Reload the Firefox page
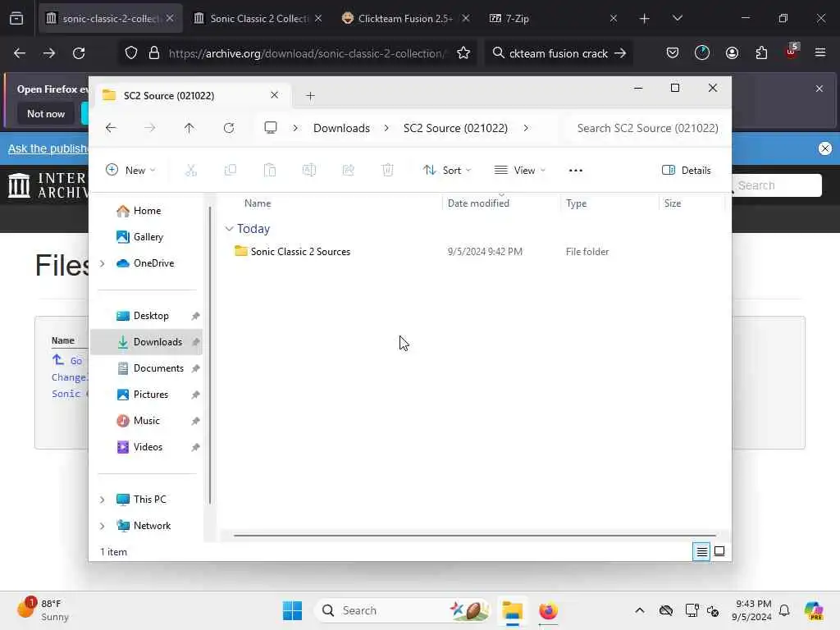 pyautogui.click(x=79, y=53)
